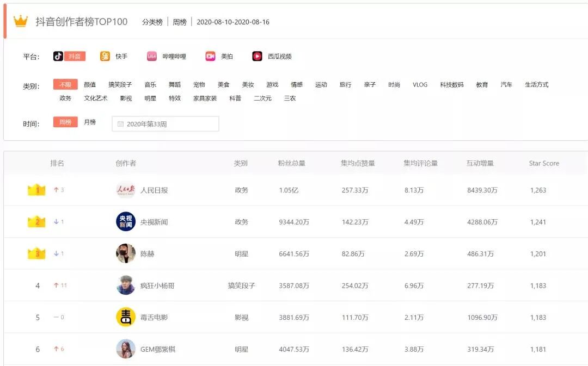
Task: Filter by 游戏 category
Action: click(x=272, y=85)
